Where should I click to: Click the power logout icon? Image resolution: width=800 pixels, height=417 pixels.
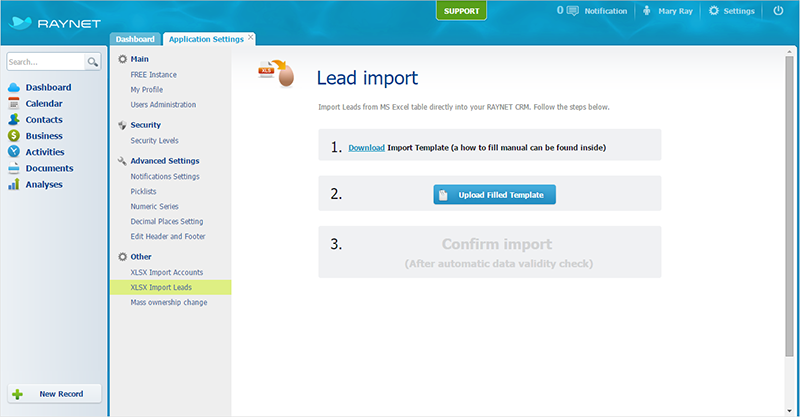[x=778, y=10]
